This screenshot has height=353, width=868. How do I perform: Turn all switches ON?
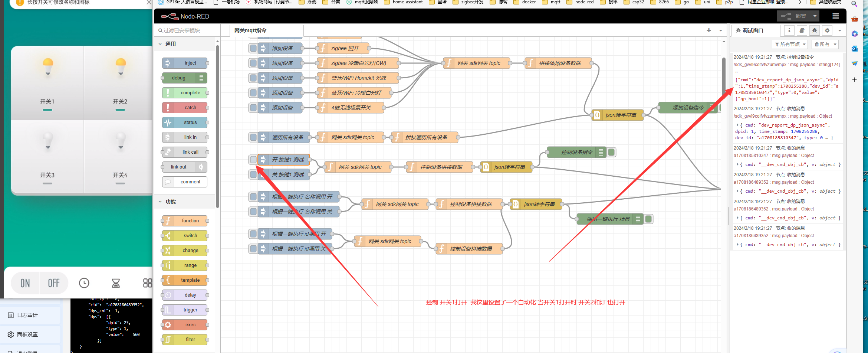25,283
